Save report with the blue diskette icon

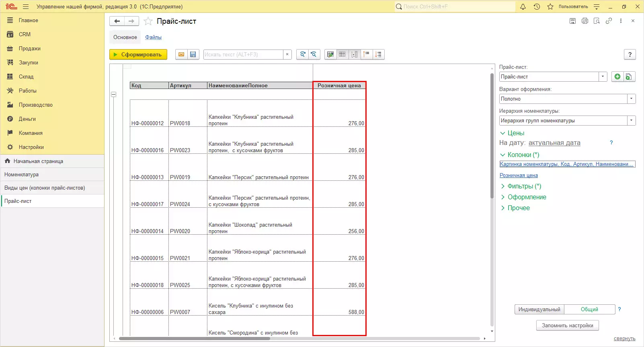tap(193, 54)
